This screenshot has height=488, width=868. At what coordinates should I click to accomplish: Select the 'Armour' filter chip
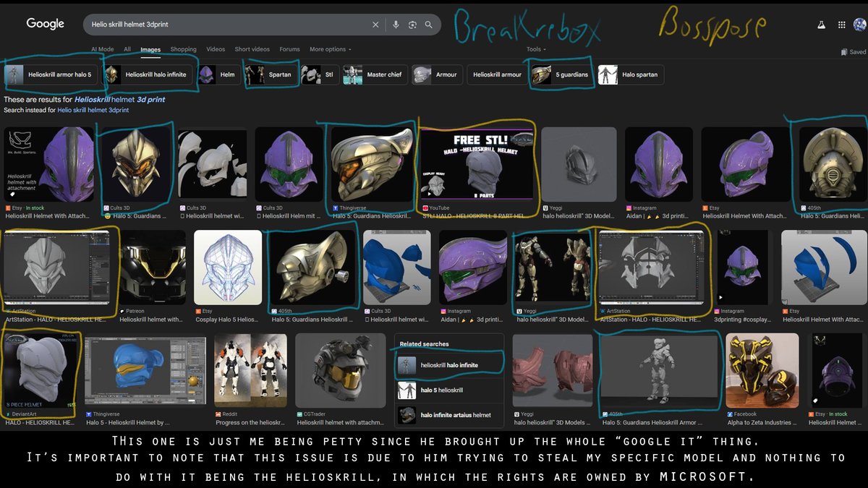tap(436, 74)
